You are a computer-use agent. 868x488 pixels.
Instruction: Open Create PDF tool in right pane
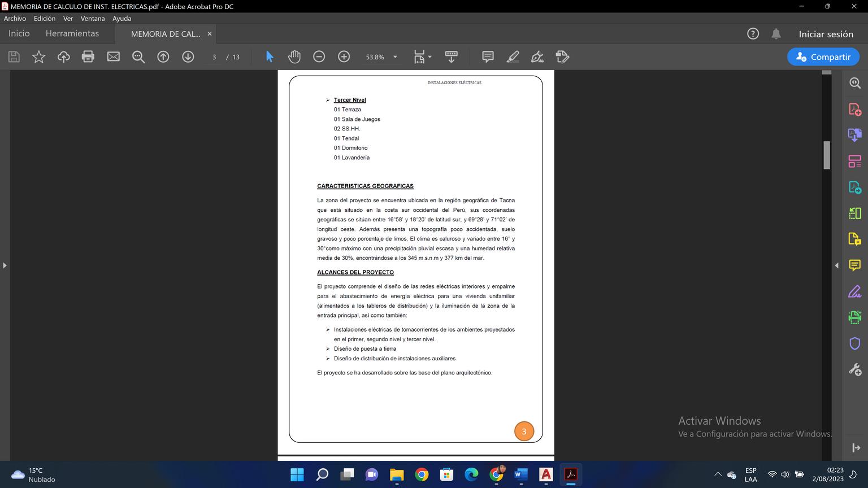tap(855, 109)
